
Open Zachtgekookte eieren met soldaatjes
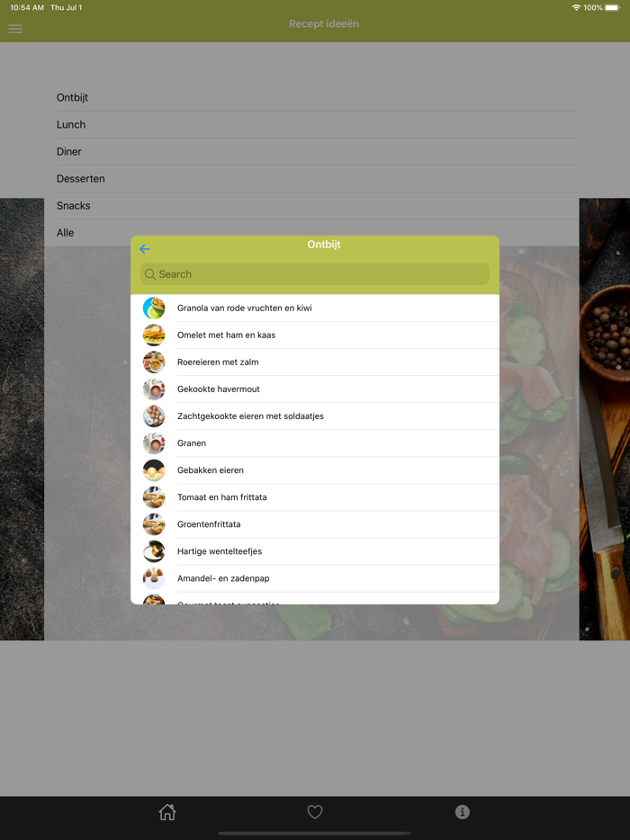tap(315, 416)
